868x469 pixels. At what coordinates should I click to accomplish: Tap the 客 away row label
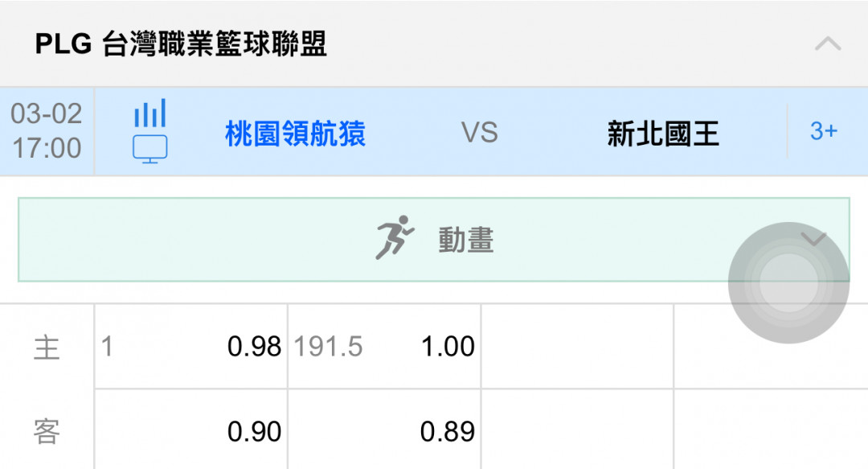pyautogui.click(x=47, y=432)
